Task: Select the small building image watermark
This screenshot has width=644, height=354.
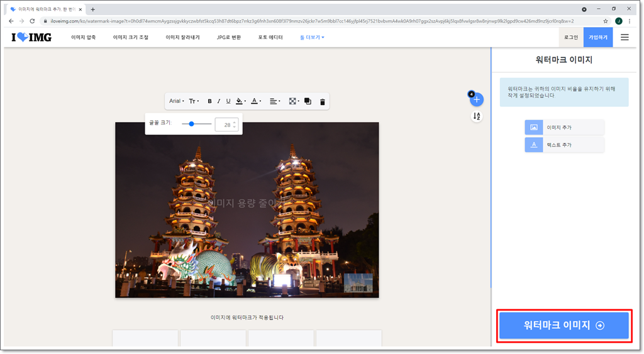Action: click(x=358, y=284)
